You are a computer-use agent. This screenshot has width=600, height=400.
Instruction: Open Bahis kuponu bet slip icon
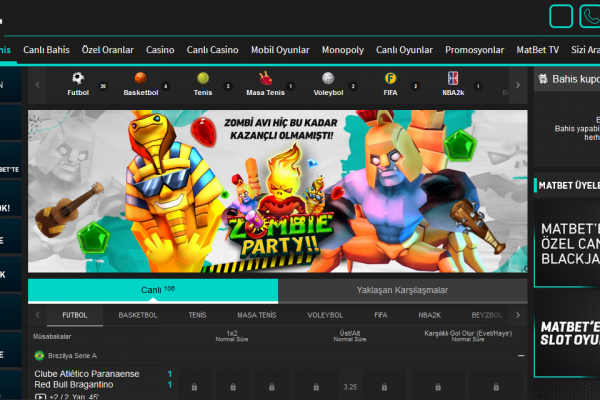click(x=543, y=79)
